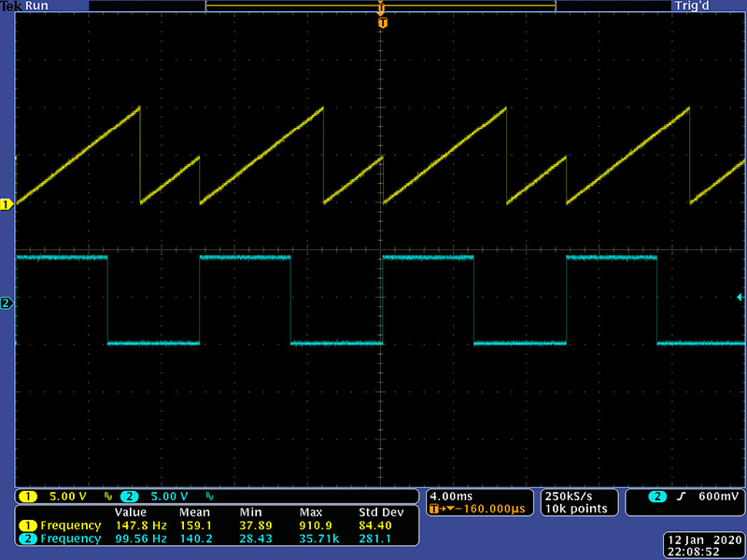
Task: Click the channel 2 ground reference marker
Action: [x=7, y=303]
